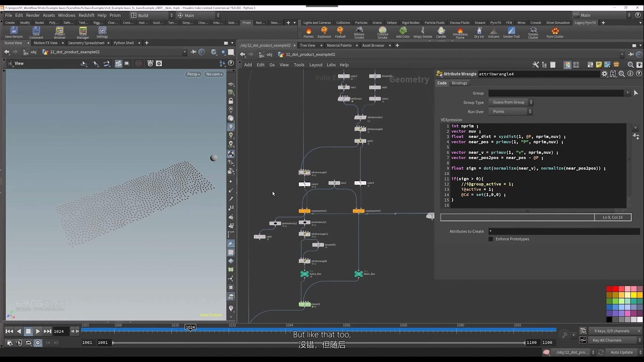
Task: Open the scene view path dropdown arrow
Action: click(x=185, y=52)
